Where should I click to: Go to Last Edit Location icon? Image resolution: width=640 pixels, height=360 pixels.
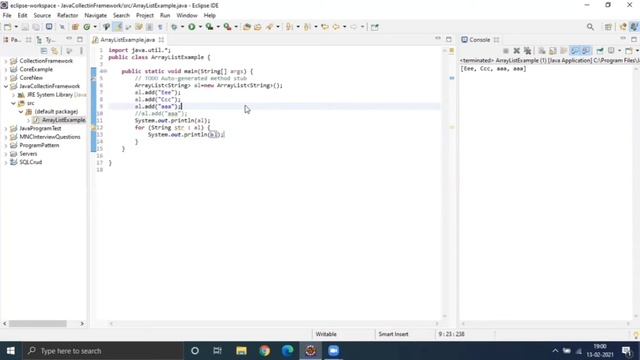coord(325,27)
